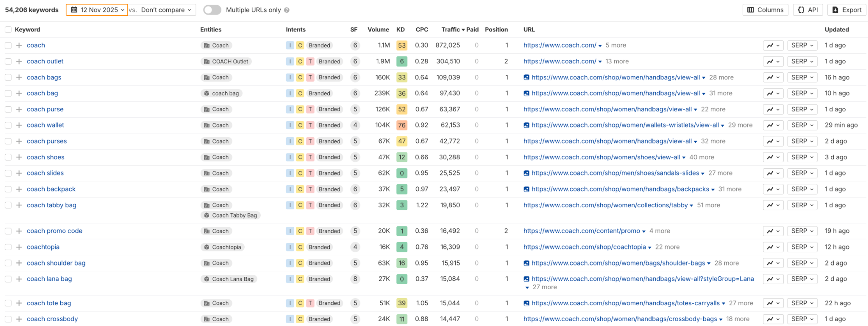Image resolution: width=868 pixels, height=326 pixels.
Task: Sort by Volume column header
Action: 378,30
